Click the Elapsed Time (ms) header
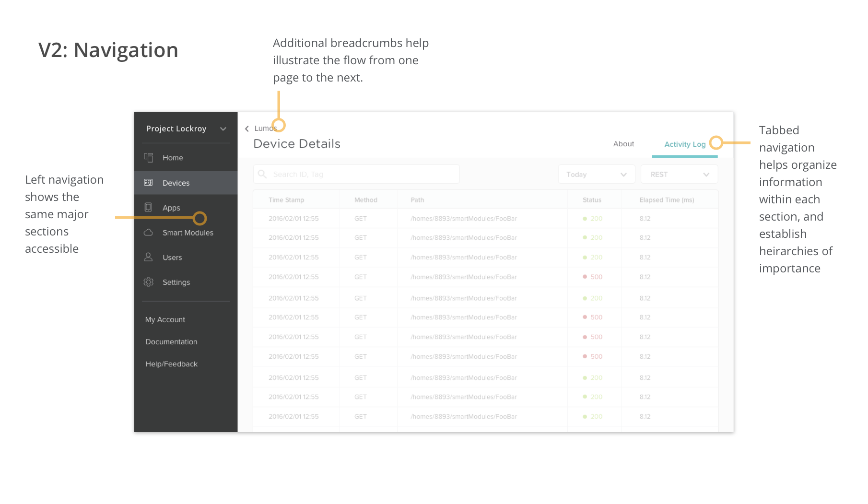The height and width of the screenshot is (504, 868). pyautogui.click(x=667, y=200)
